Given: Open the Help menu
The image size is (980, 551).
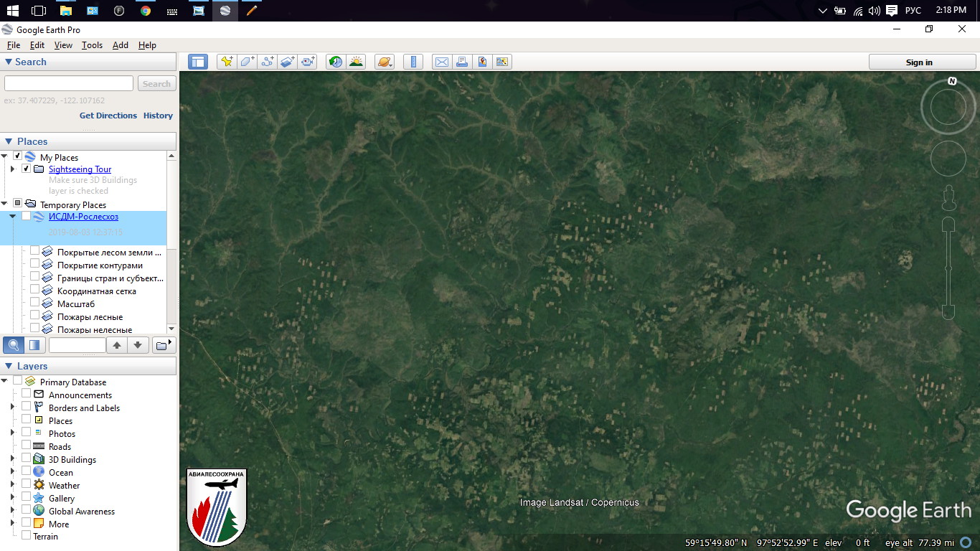Looking at the screenshot, I should [x=147, y=45].
